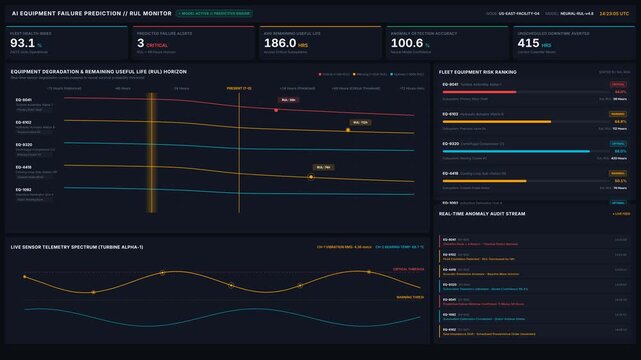
Task: Open the EQ-9320 audit stream entry
Action: coord(534,286)
